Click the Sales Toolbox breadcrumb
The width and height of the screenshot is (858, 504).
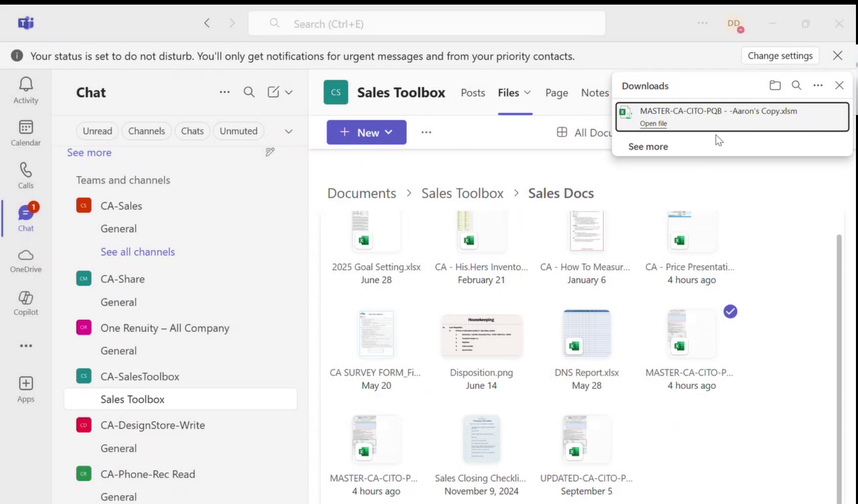[462, 193]
